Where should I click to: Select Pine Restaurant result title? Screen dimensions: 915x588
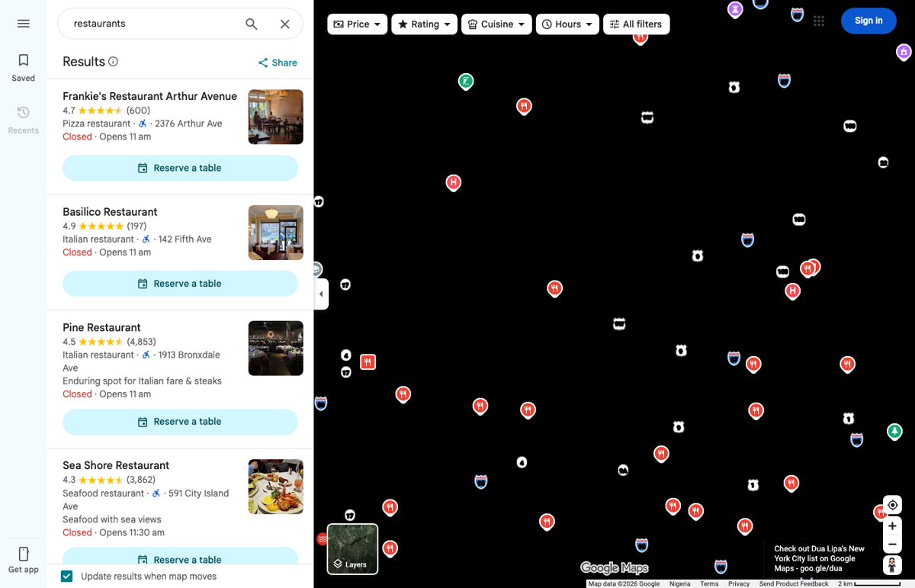(x=101, y=327)
